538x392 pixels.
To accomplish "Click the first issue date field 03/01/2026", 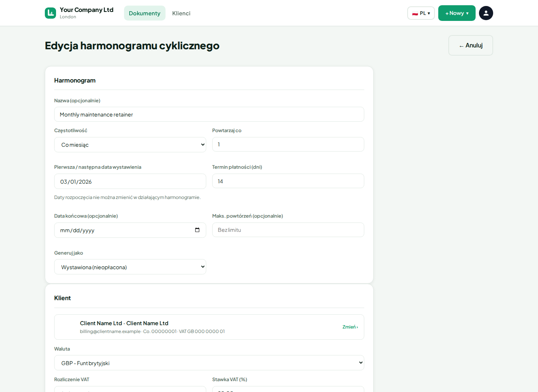I will [130, 181].
